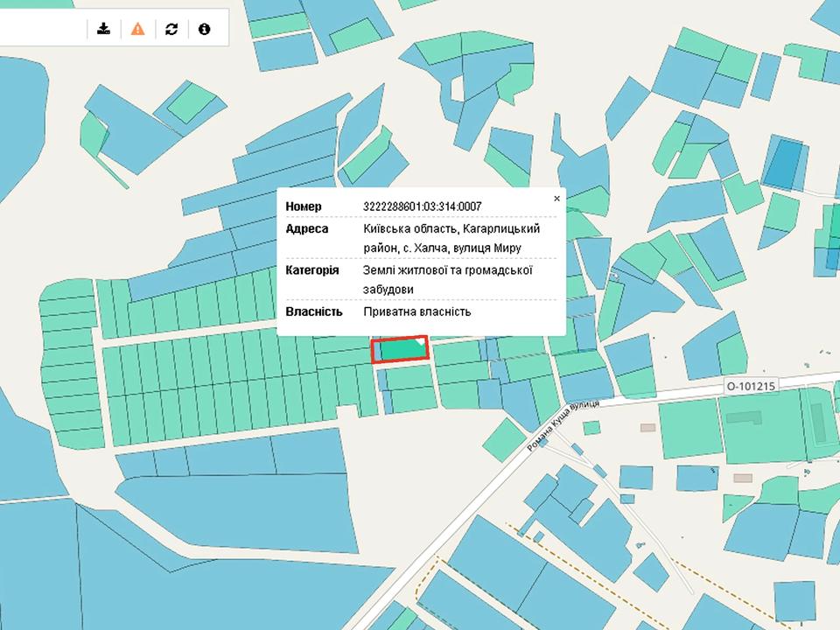The width and height of the screenshot is (840, 630).
Task: Select the dark blue parcel in the upper right
Action: pyautogui.click(x=784, y=163)
